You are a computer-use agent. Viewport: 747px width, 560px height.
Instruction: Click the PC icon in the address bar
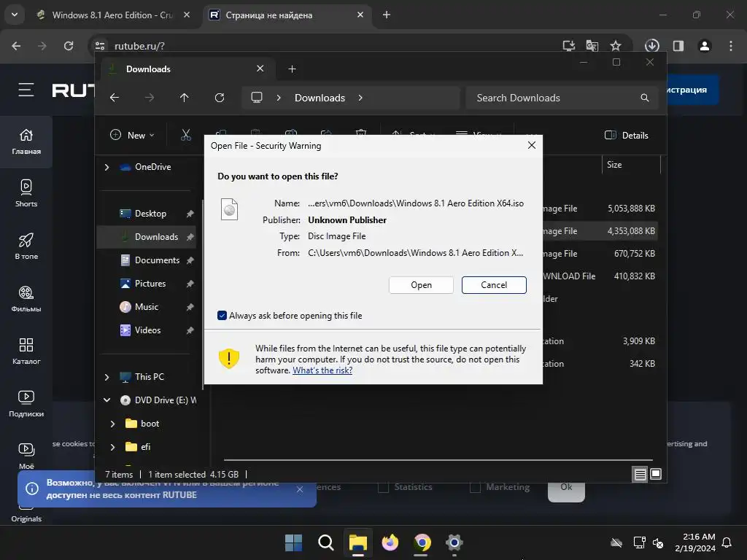point(257,98)
